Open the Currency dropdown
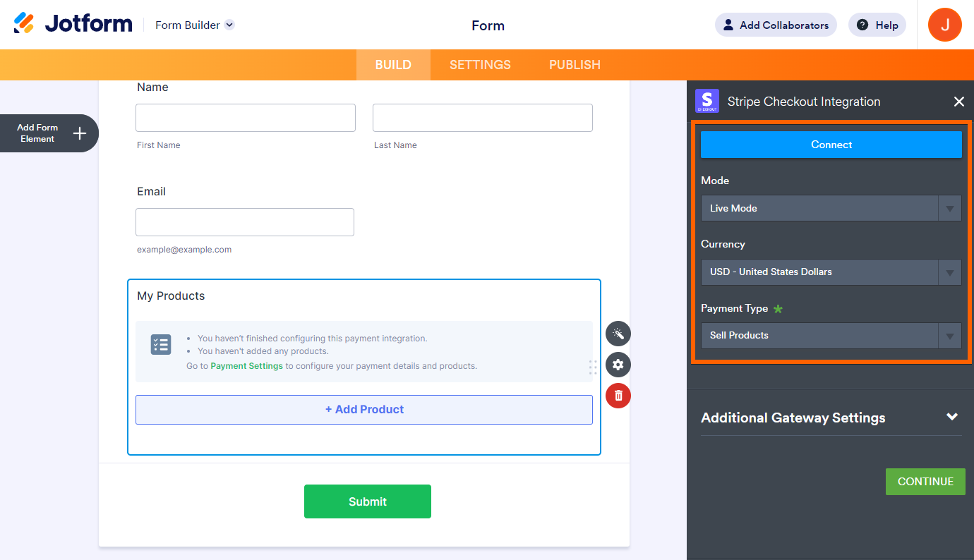974x560 pixels. [831, 272]
